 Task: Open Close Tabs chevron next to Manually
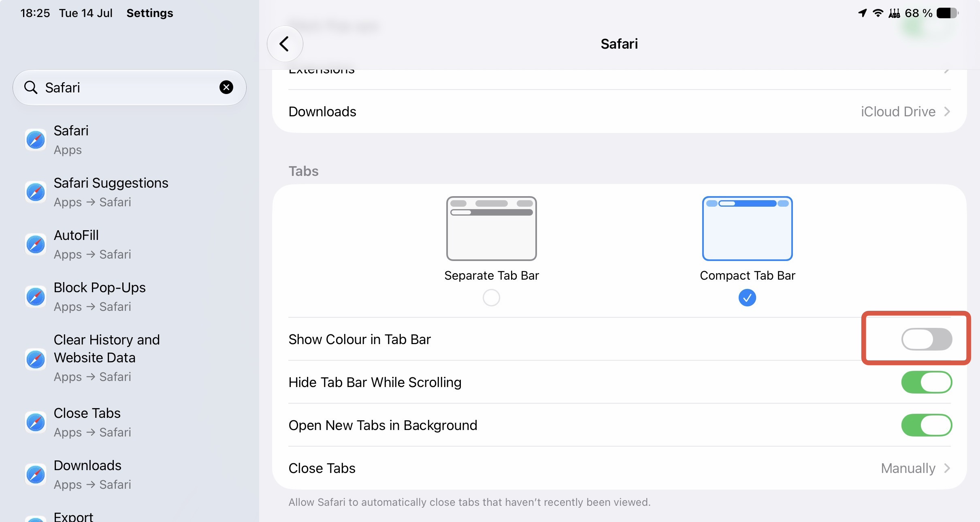click(x=947, y=468)
